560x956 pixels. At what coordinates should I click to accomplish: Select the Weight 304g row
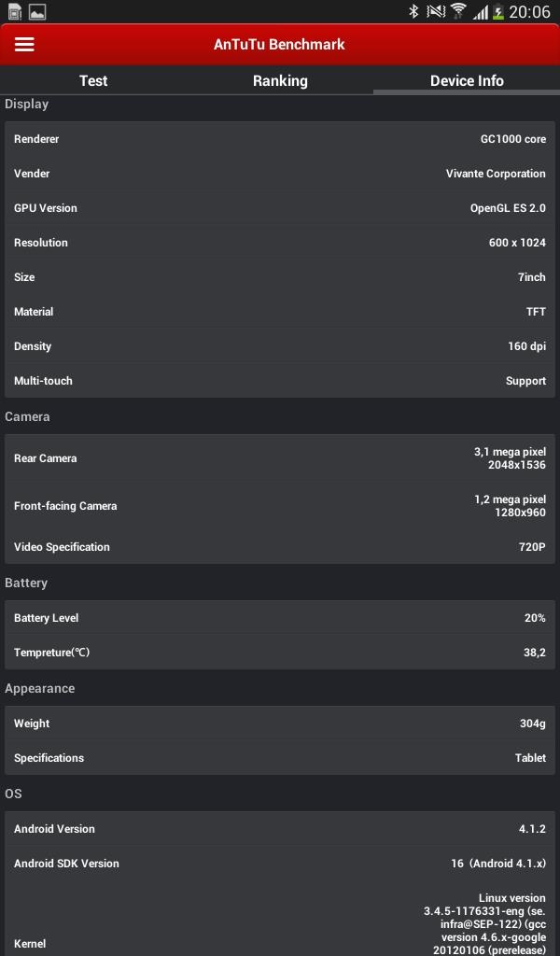coord(280,724)
